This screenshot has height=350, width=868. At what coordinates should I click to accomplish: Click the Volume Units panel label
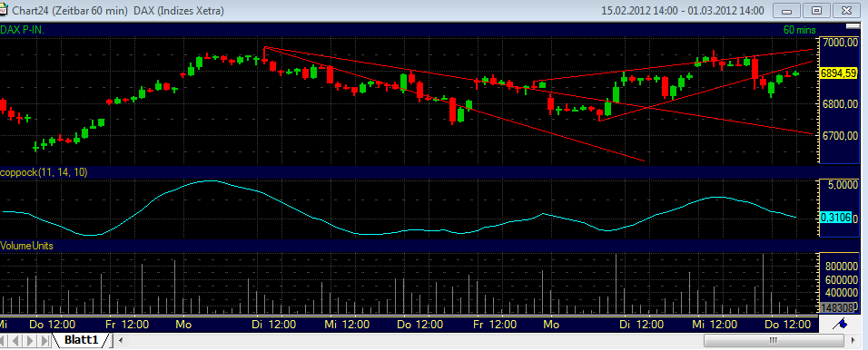[26, 245]
